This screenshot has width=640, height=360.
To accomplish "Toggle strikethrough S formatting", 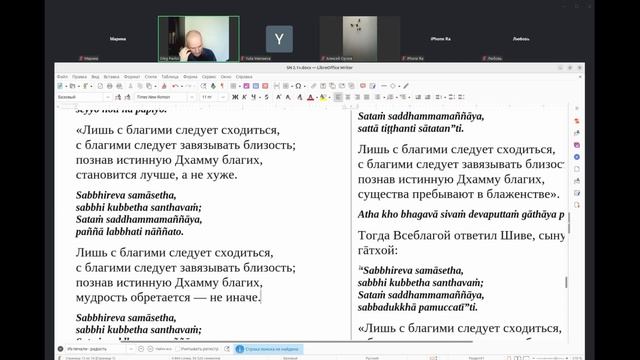I will click(266, 97).
